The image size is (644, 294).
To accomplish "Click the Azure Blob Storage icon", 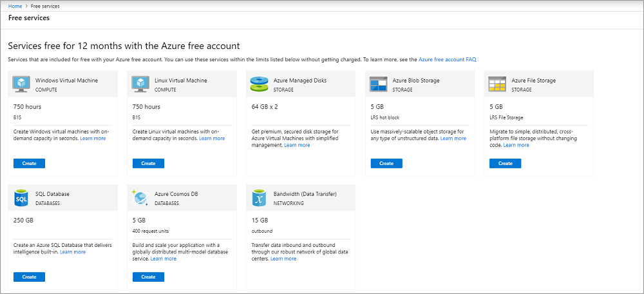I will click(x=378, y=84).
